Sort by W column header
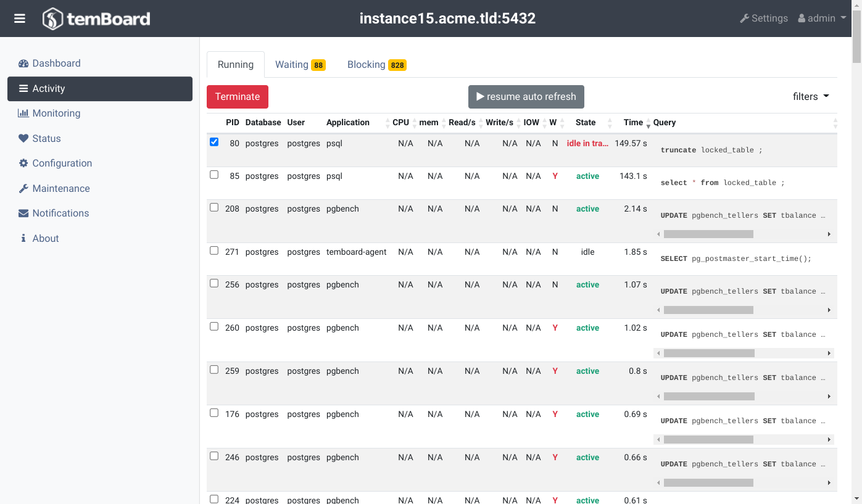The image size is (862, 504). tap(553, 122)
